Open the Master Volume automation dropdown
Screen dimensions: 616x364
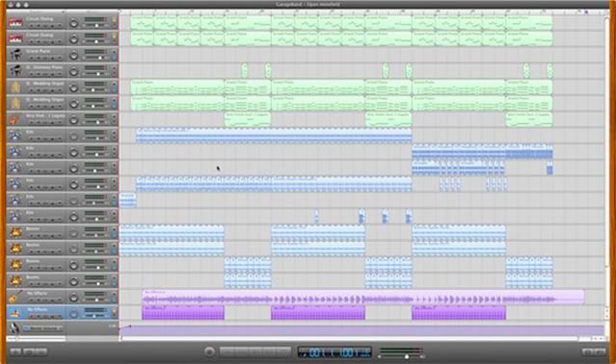(x=42, y=328)
